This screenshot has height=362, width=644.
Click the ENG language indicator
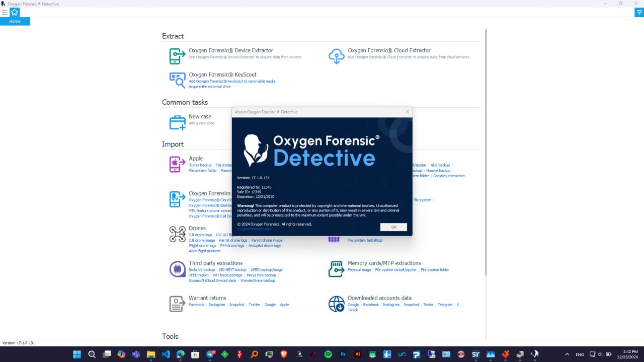click(580, 354)
